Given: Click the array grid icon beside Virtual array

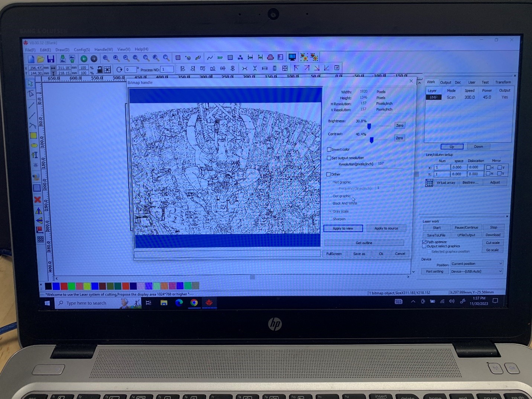Looking at the screenshot, I should pyautogui.click(x=429, y=183).
